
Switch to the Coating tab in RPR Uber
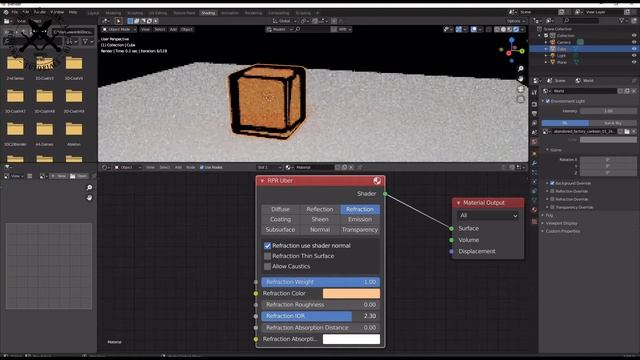click(280, 220)
